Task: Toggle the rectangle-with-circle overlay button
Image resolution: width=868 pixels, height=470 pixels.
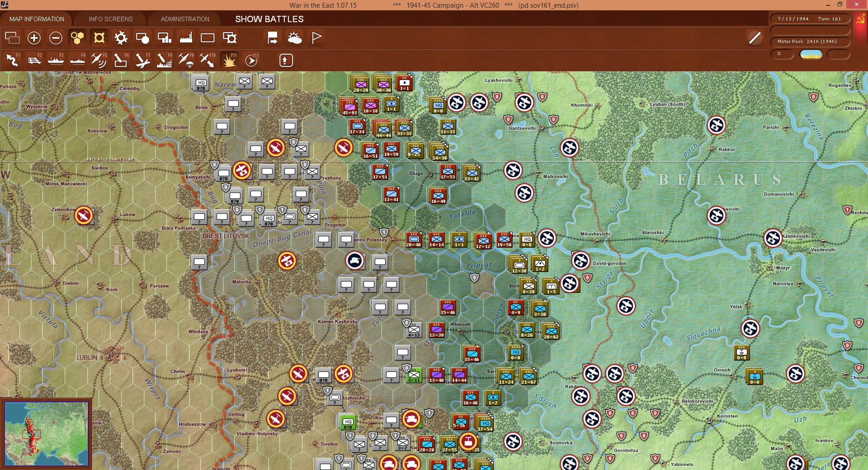Action: pyautogui.click(x=142, y=38)
